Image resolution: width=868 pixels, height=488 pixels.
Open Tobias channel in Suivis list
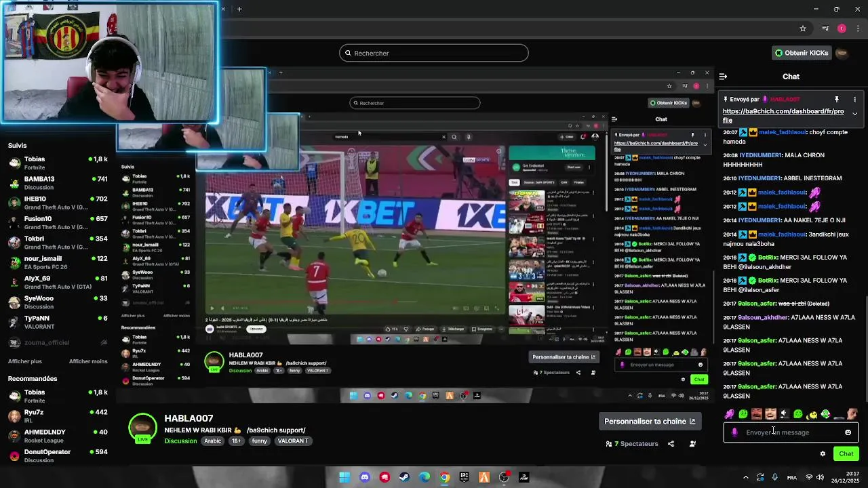click(58, 163)
